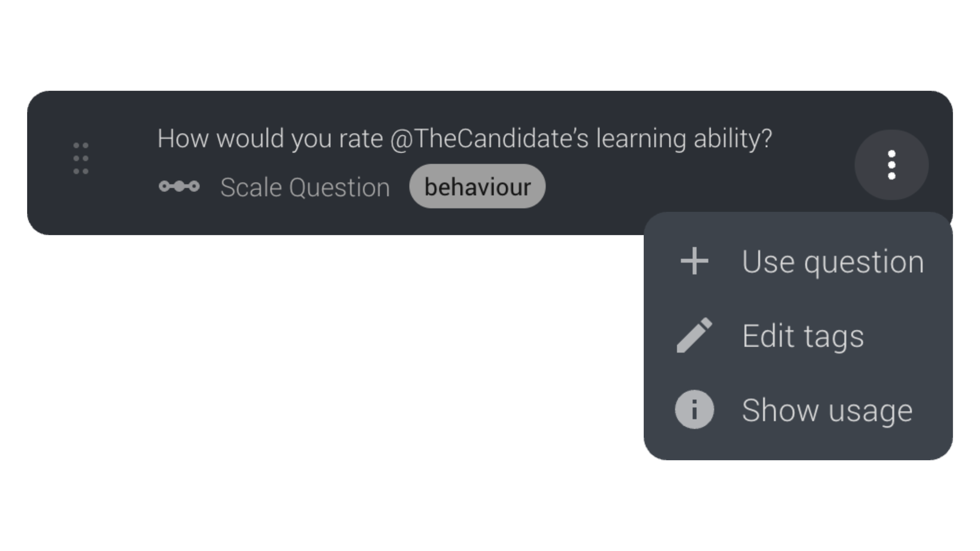
Task: Open the three-dot more options button
Action: 891,165
